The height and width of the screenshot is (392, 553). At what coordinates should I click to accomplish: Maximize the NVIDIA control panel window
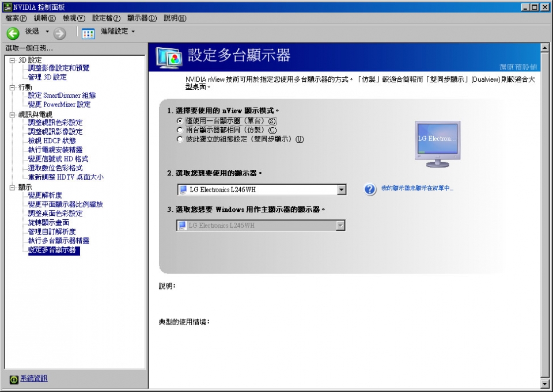tap(535, 7)
